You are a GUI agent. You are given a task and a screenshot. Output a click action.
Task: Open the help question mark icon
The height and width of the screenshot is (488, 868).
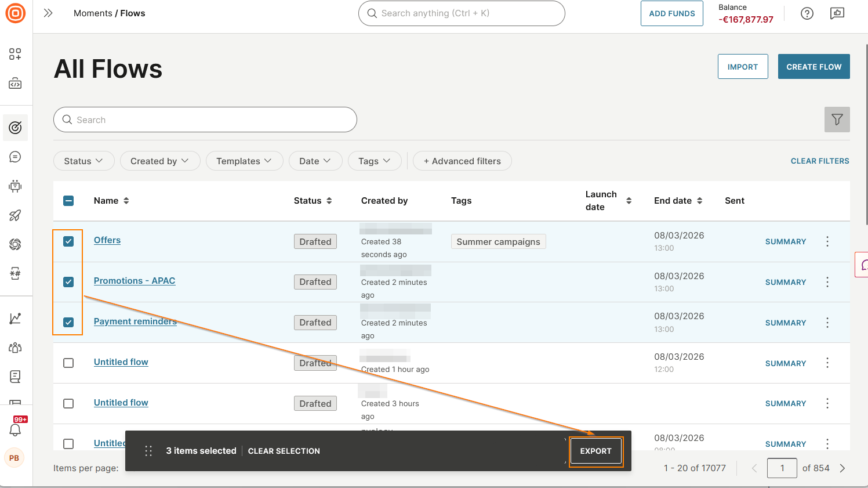(807, 13)
